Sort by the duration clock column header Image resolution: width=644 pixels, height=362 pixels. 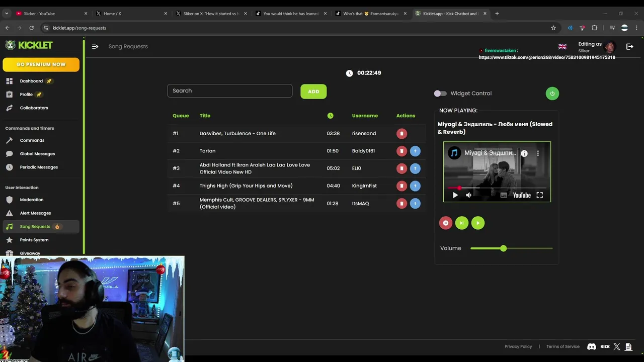click(x=330, y=116)
